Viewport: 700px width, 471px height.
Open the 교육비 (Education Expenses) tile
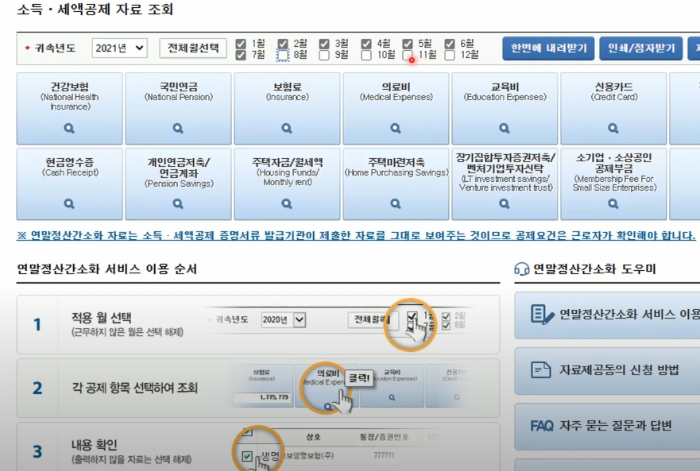504,108
